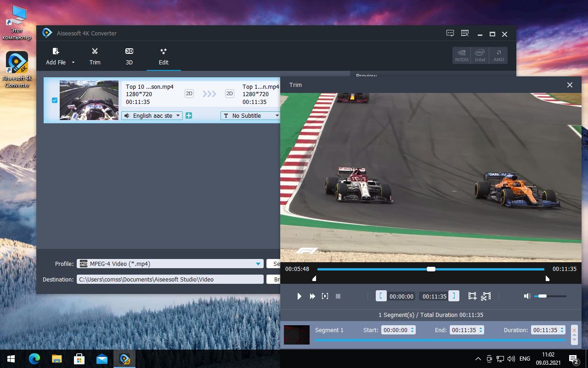Open the feedback icon in the title bar

[x=450, y=33]
